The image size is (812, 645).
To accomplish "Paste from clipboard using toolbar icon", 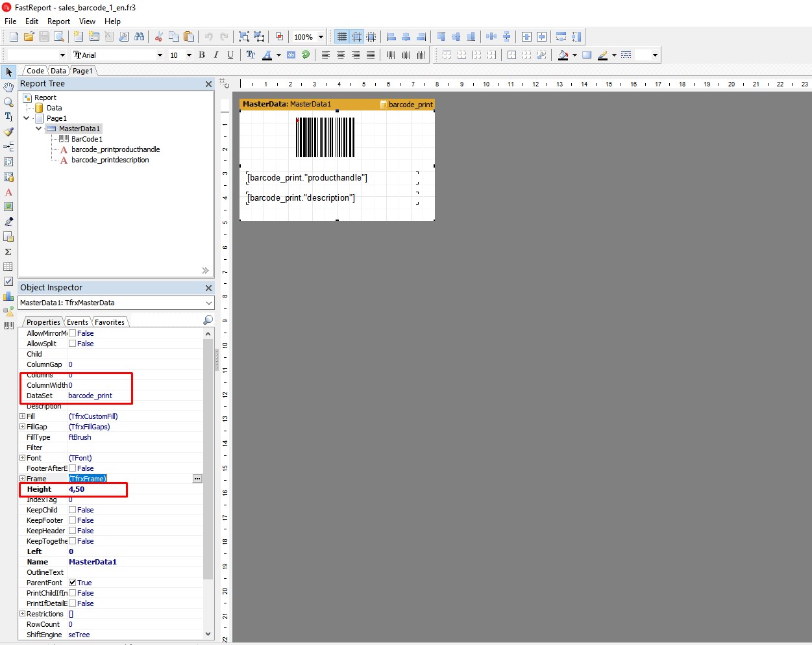I will coord(188,37).
